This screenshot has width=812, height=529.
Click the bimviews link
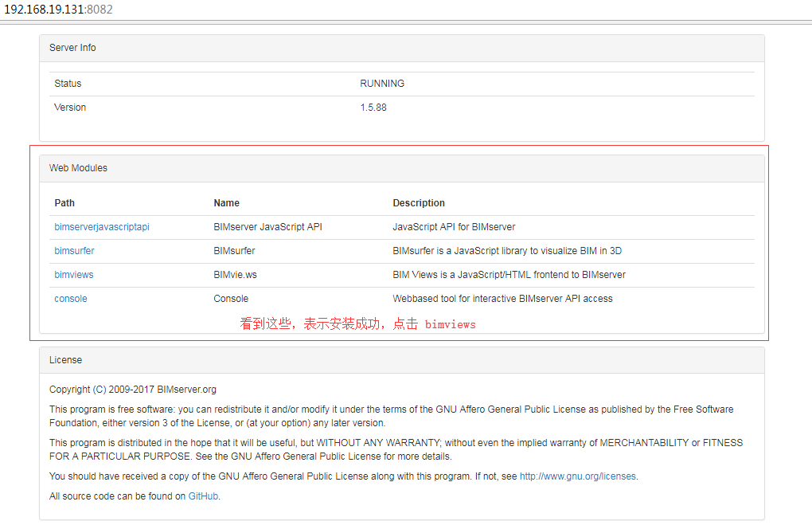point(74,275)
